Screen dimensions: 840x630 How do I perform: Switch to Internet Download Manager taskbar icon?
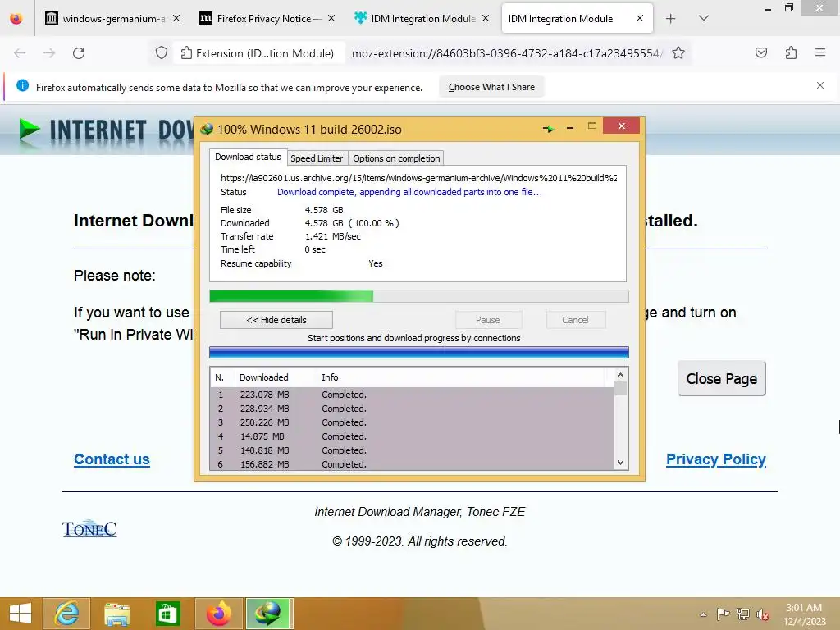click(x=268, y=614)
